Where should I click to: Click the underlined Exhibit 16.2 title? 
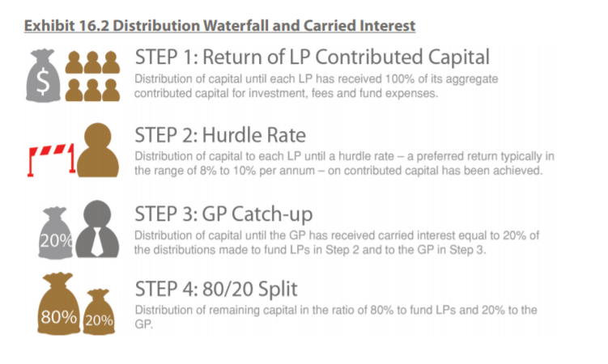(x=219, y=26)
